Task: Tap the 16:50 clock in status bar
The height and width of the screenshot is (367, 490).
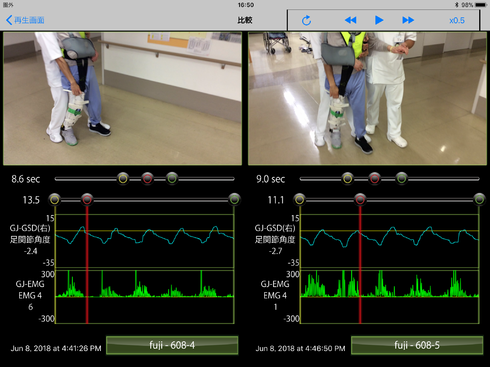Action: point(246,5)
